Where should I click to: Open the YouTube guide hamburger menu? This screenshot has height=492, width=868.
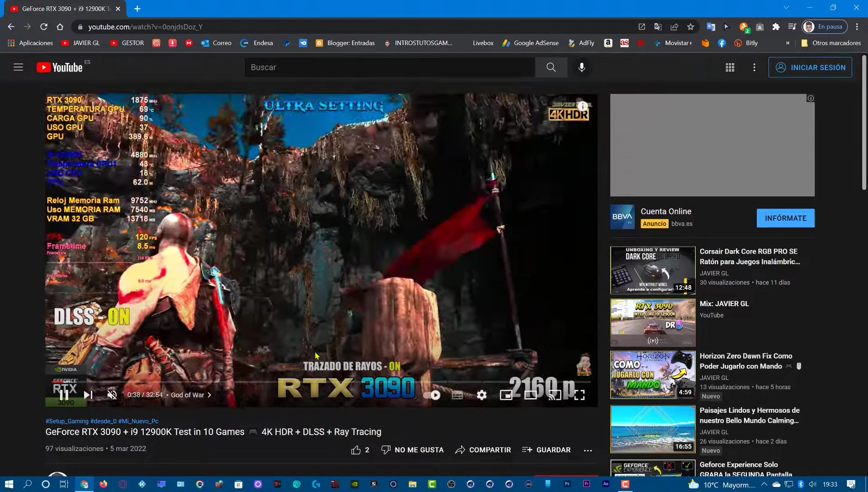point(18,67)
